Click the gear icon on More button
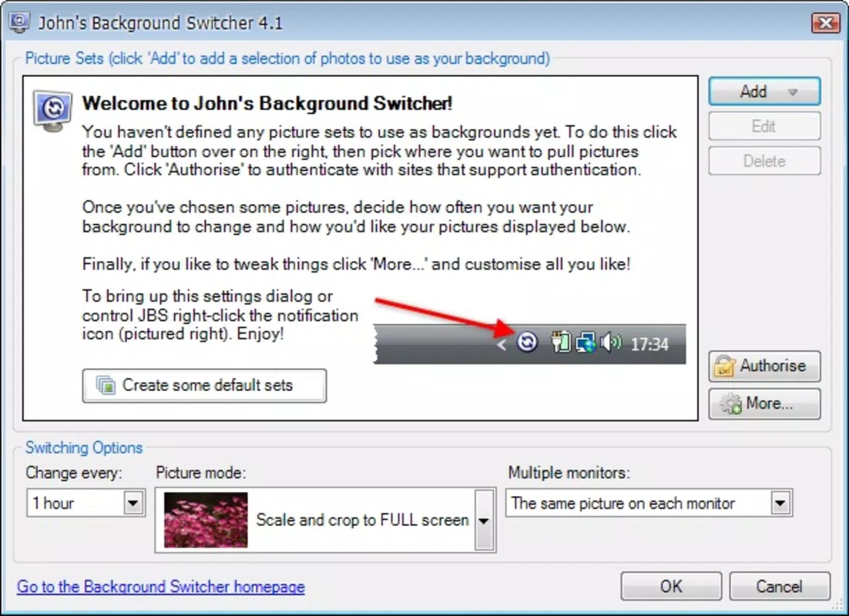This screenshot has height=616, width=849. point(730,403)
